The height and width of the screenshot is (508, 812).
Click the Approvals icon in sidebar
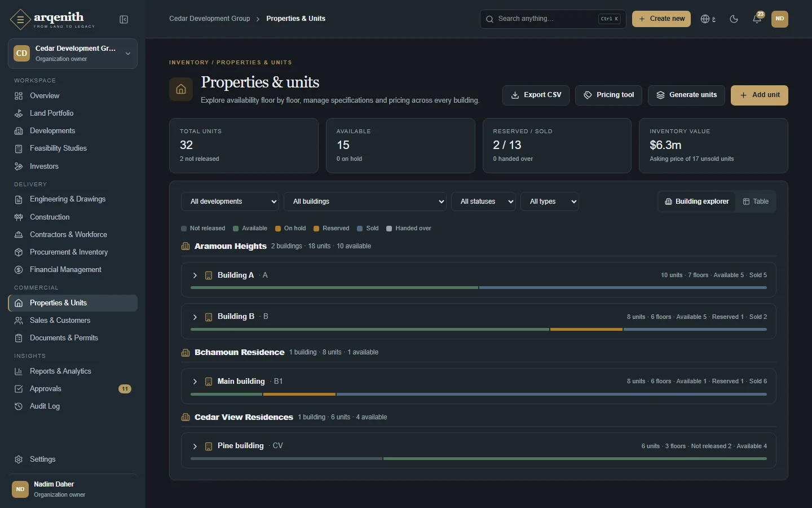(19, 389)
